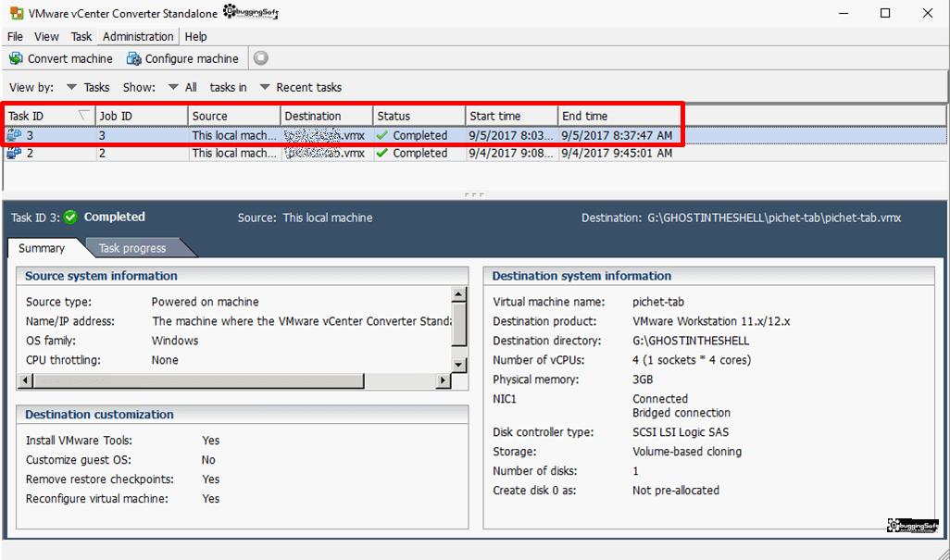Click the Destination .vmx cell in task 2 row
Image resolution: width=950 pixels, height=560 pixels.
click(327, 153)
